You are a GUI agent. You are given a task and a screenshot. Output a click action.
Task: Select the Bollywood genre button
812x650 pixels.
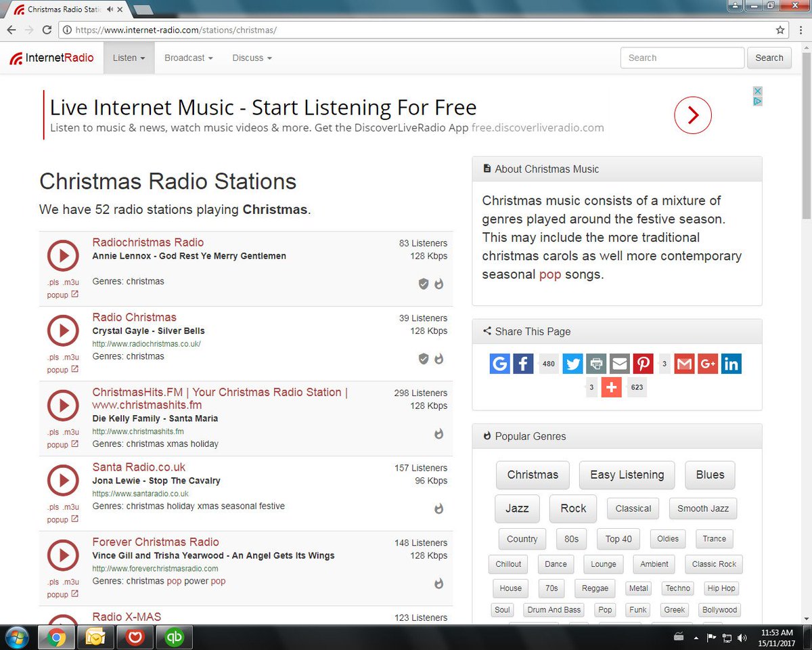[719, 609]
